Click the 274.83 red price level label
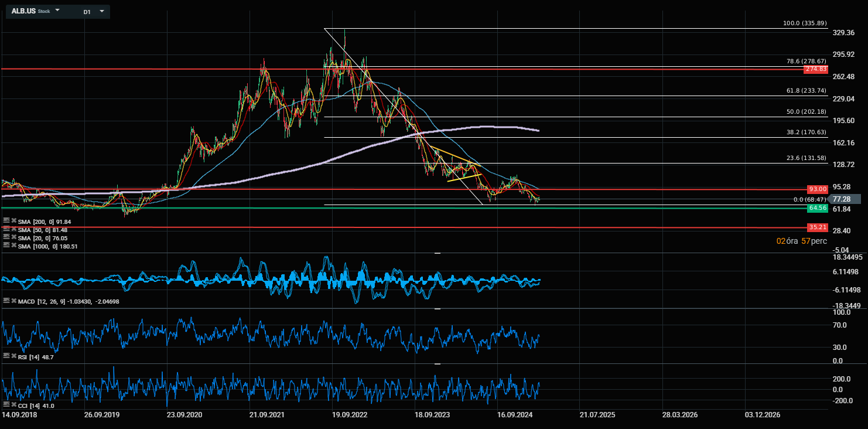 (816, 69)
